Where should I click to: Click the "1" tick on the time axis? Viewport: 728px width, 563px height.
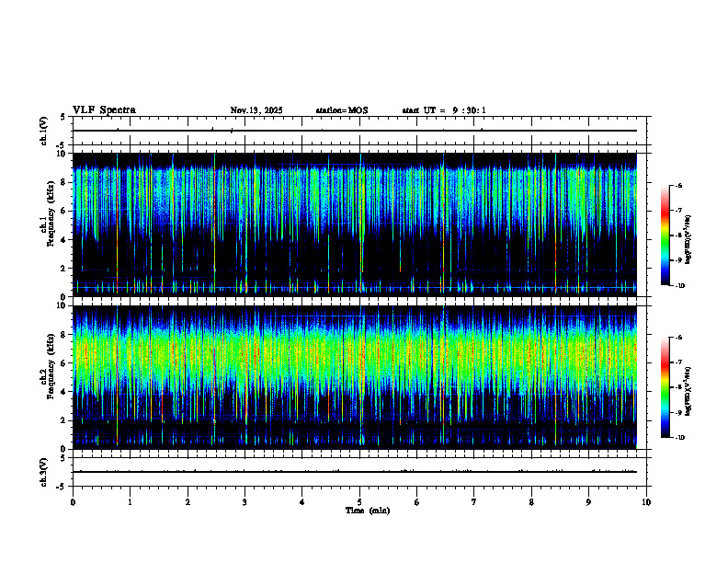[130, 502]
